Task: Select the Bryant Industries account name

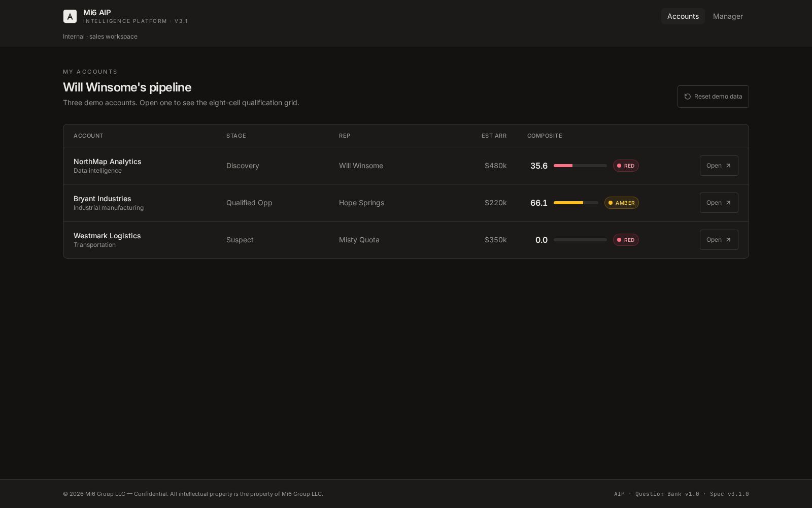Action: 103,199
